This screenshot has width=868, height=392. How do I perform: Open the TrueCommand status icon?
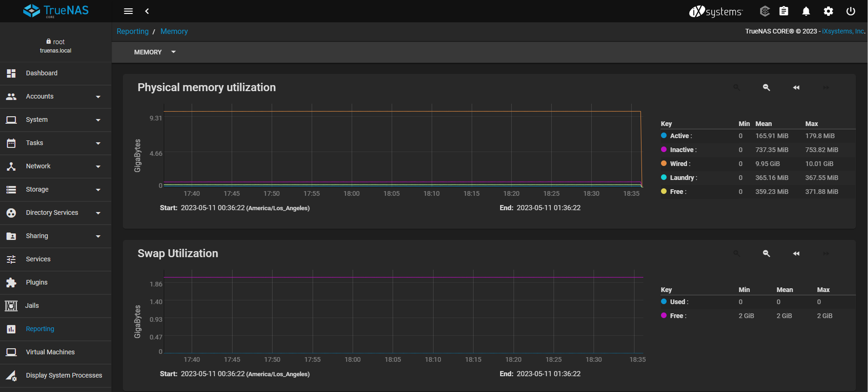765,11
